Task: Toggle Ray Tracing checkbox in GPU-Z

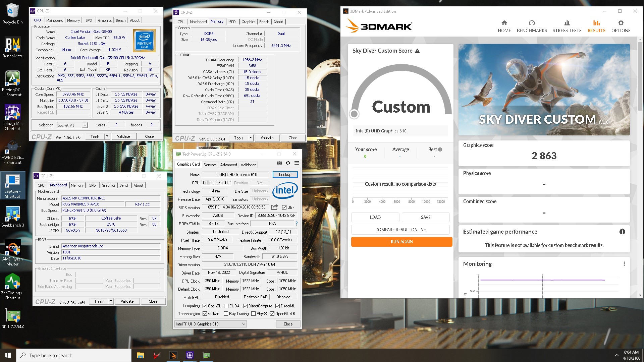Action: [x=226, y=314]
